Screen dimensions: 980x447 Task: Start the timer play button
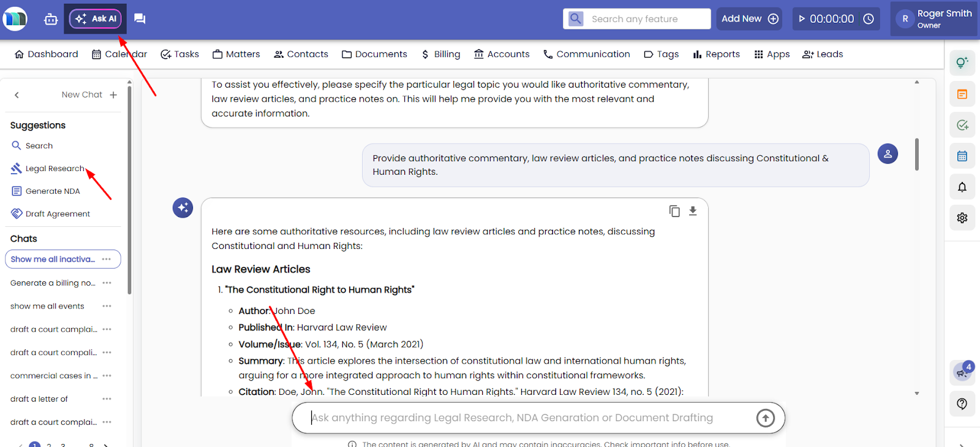point(802,19)
